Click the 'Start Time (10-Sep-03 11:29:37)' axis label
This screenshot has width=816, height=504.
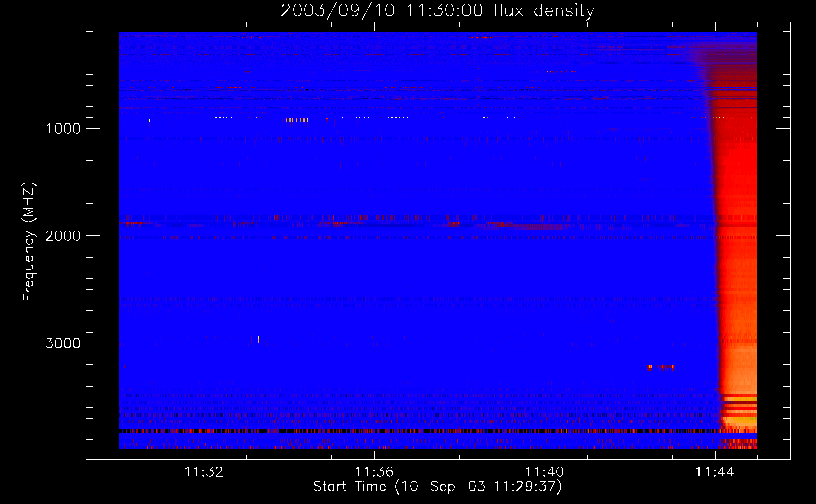pos(437,487)
